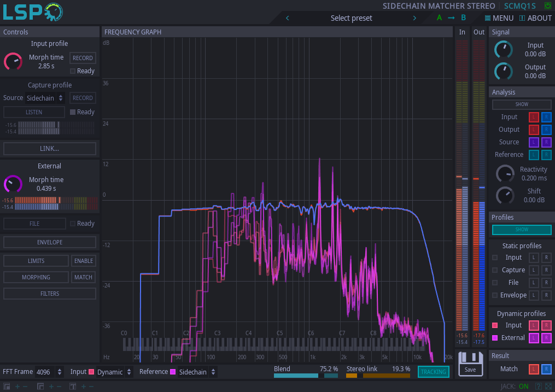
Task: Adjust the Signal Input gain knob
Action: pos(503,50)
